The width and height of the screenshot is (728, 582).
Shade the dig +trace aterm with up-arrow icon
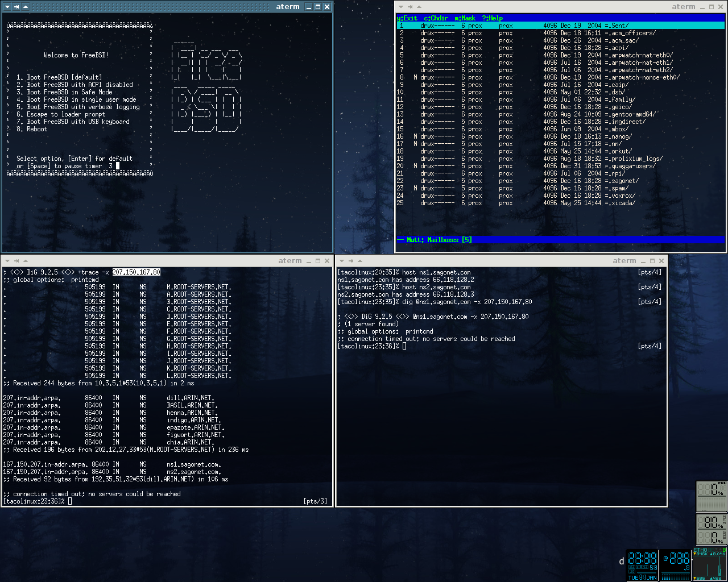26,261
